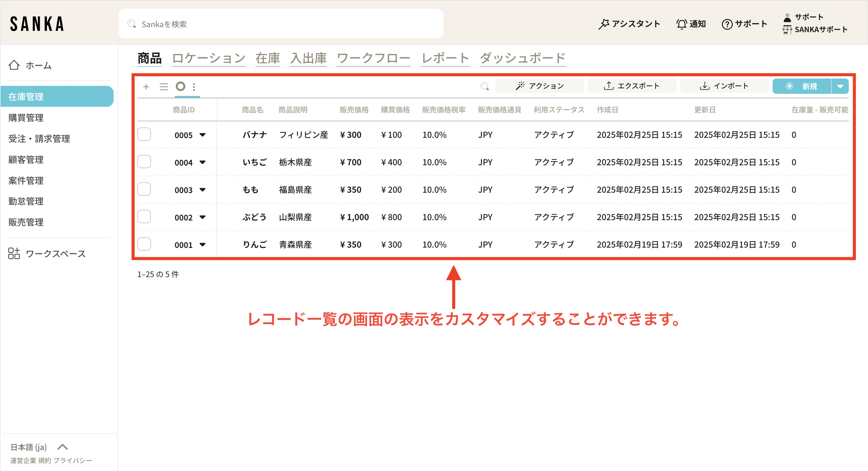Select the circle view icon in toolbar
868x471 pixels.
(x=181, y=86)
